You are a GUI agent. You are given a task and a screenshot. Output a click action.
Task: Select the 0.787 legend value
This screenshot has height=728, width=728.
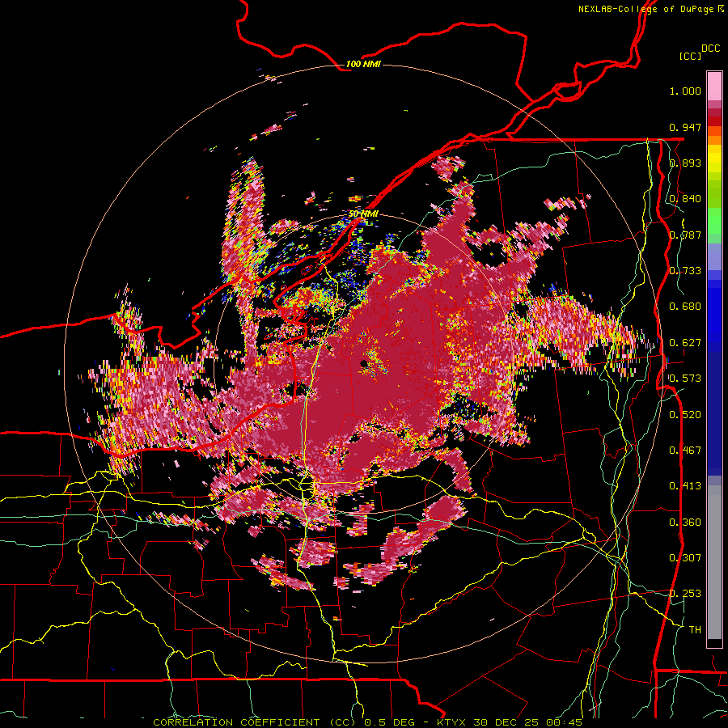click(x=685, y=235)
